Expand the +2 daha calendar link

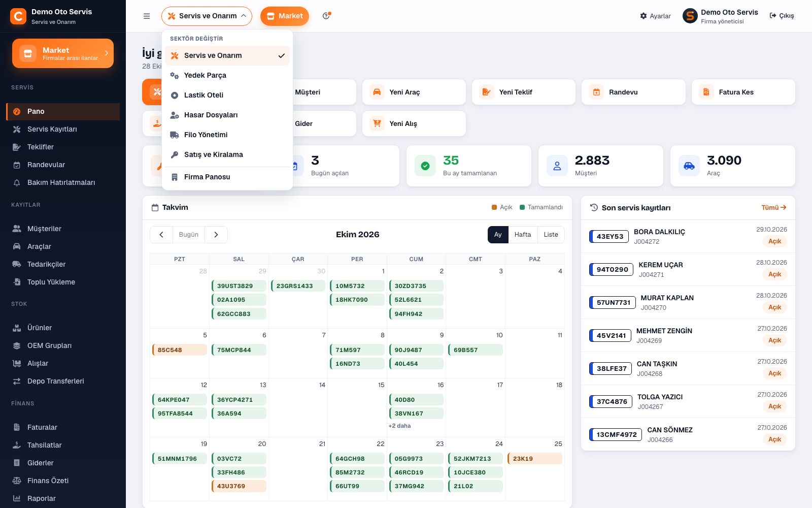[400, 426]
